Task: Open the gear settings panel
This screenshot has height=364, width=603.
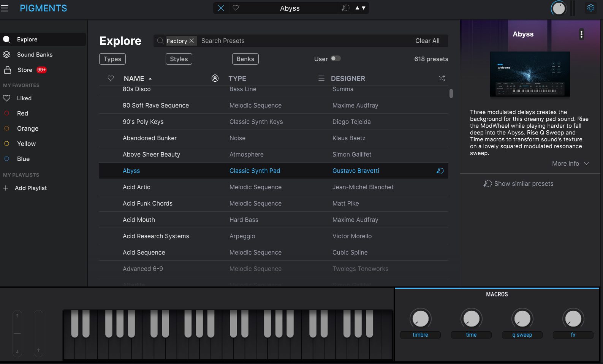Action: tap(590, 8)
